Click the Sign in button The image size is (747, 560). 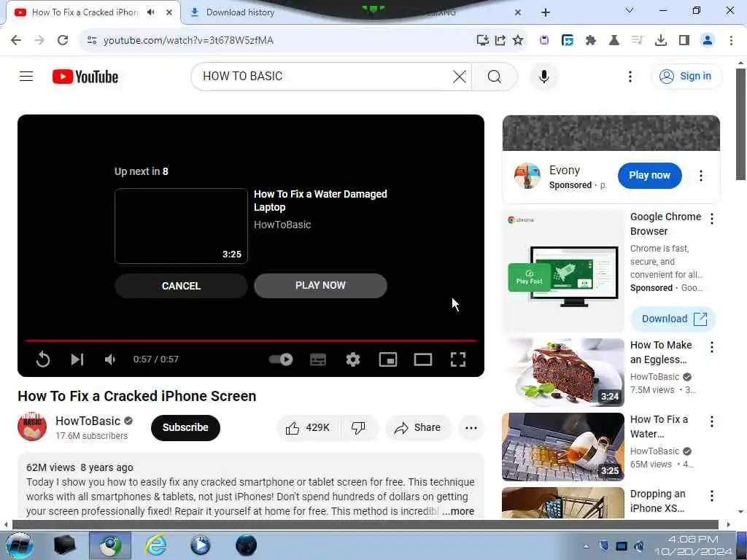coord(686,76)
